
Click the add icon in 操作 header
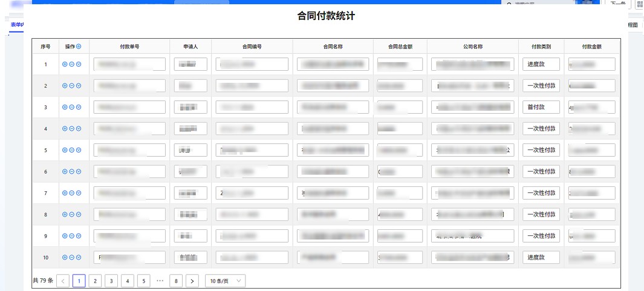[x=79, y=47]
